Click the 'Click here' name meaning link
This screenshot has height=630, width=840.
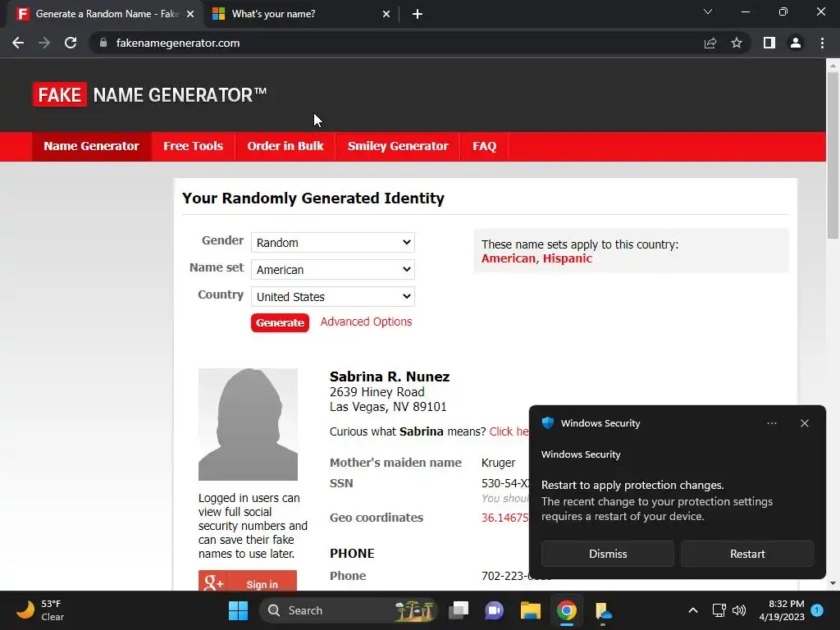pyautogui.click(x=509, y=431)
